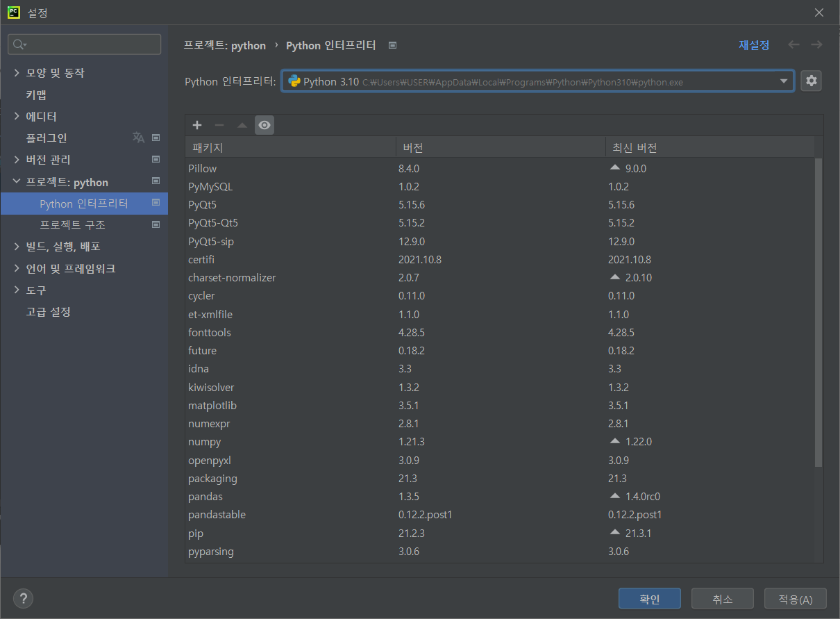
Task: Select the PyQt5-sip package row
Action: coord(500,241)
